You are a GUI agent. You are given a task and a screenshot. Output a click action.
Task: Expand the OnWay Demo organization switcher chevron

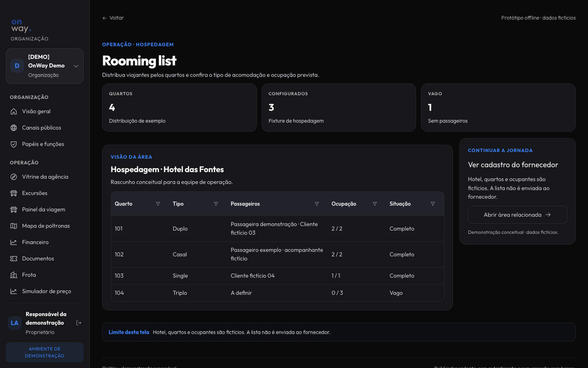click(x=76, y=66)
